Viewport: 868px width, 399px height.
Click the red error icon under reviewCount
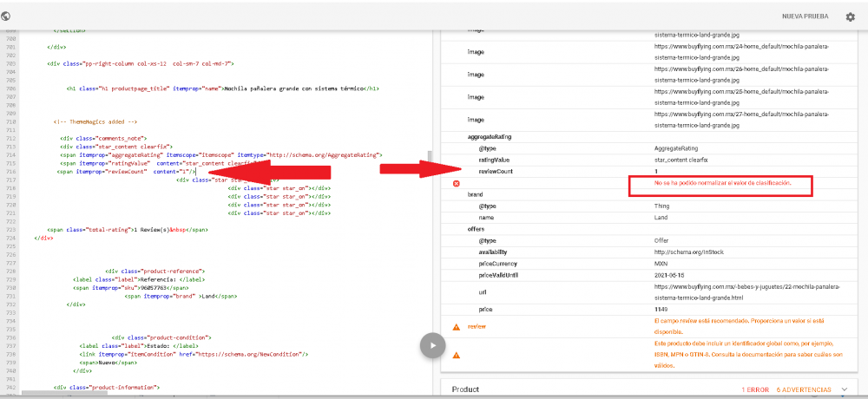[457, 183]
